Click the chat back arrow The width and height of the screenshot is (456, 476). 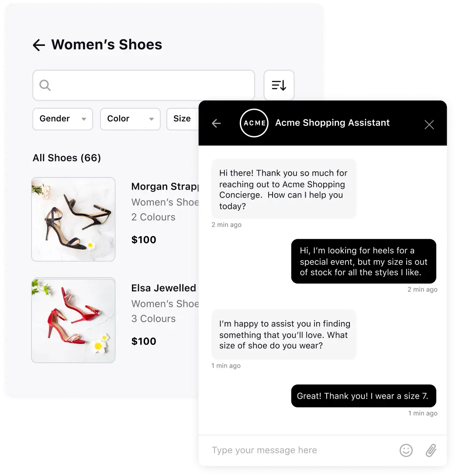click(x=216, y=123)
